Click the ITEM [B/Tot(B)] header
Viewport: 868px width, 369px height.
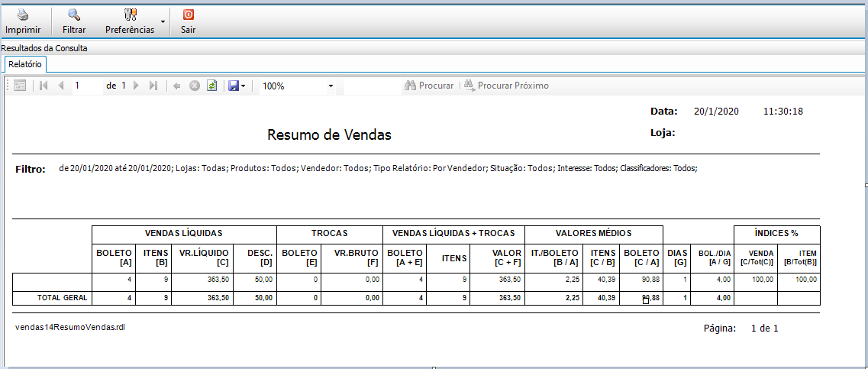point(799,257)
